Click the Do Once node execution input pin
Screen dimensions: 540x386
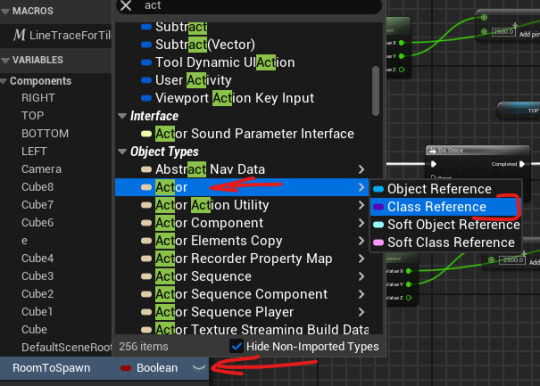tap(434, 164)
